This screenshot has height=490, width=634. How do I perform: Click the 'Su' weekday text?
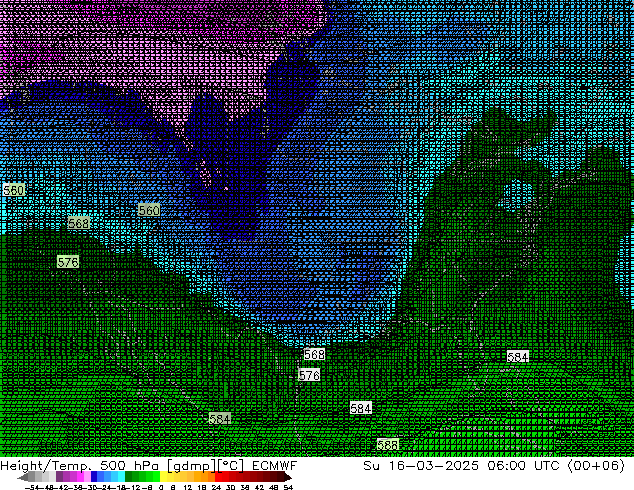pos(372,465)
